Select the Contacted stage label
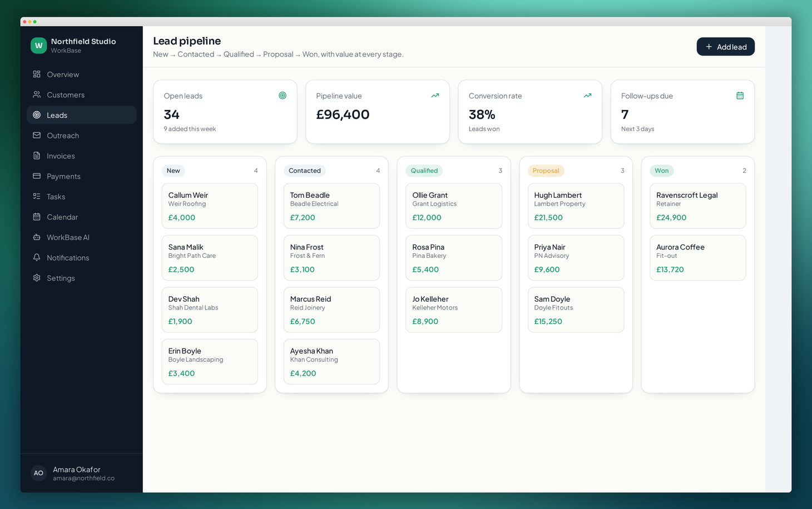This screenshot has height=509, width=812. pos(305,171)
